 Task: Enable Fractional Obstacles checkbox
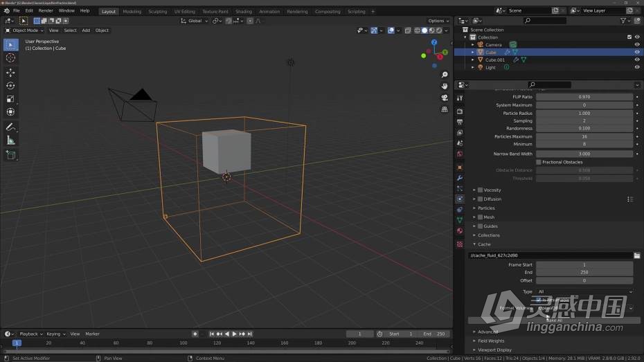point(539,162)
